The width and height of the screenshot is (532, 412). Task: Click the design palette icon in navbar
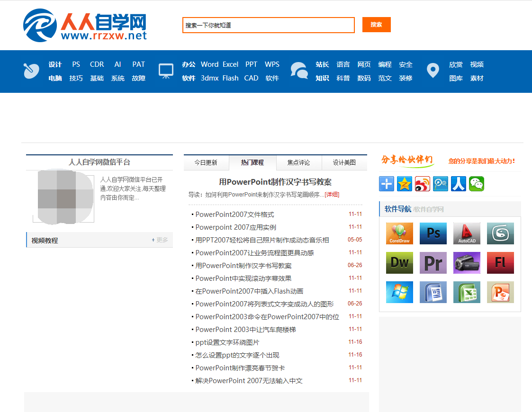click(31, 71)
